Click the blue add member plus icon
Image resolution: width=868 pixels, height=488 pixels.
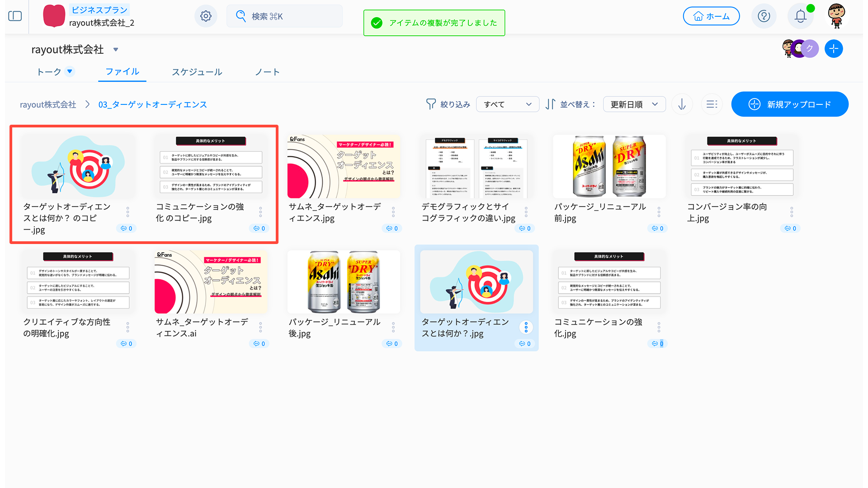833,49
